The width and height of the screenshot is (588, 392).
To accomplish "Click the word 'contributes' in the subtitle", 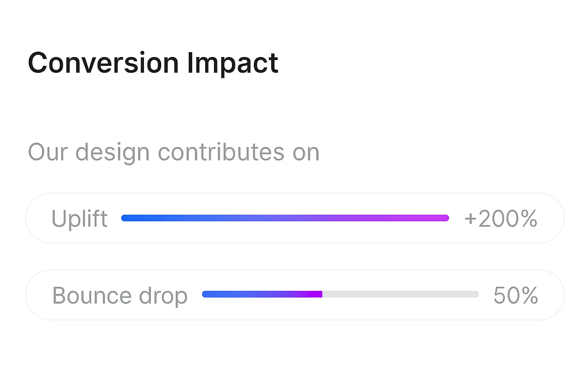I will pos(221,152).
